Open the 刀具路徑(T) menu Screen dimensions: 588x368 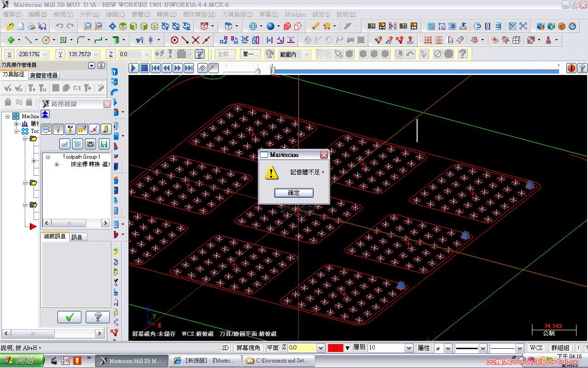point(237,15)
